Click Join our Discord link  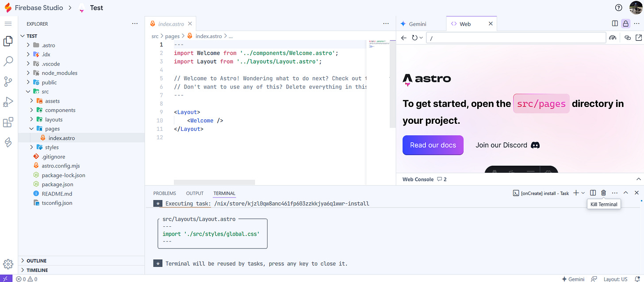coord(507,145)
